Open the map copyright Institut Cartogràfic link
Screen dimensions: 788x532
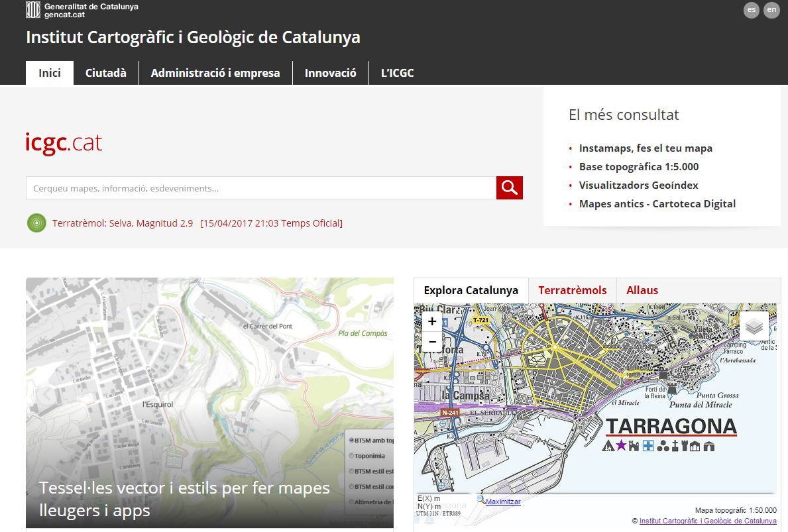[708, 521]
